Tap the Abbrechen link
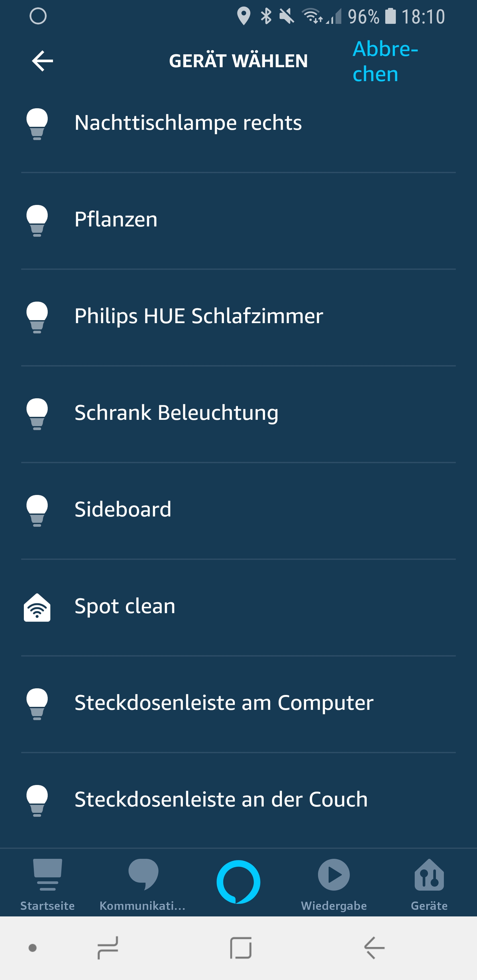The image size is (477, 980). (385, 61)
